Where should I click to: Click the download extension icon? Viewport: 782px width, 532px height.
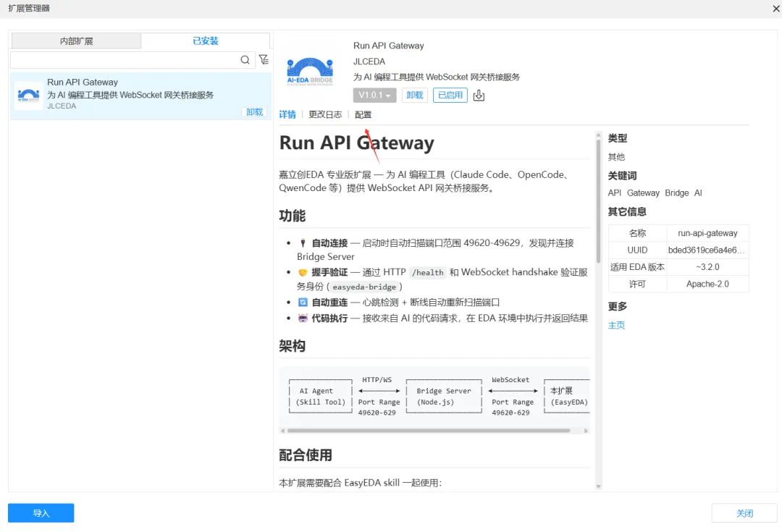[x=479, y=96]
